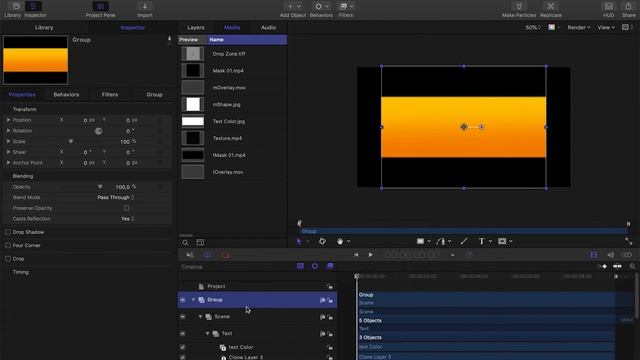Play the project
Image resolution: width=640 pixels, height=360 pixels.
click(371, 255)
